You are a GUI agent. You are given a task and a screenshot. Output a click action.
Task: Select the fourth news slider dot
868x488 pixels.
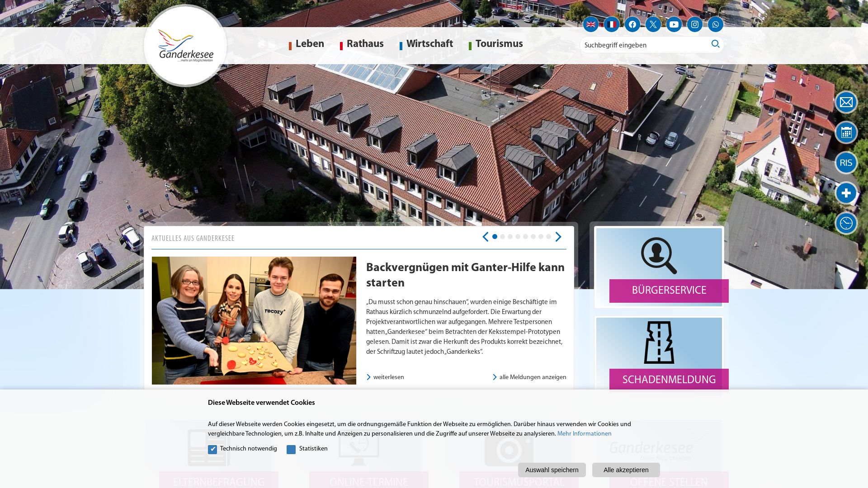pyautogui.click(x=518, y=237)
